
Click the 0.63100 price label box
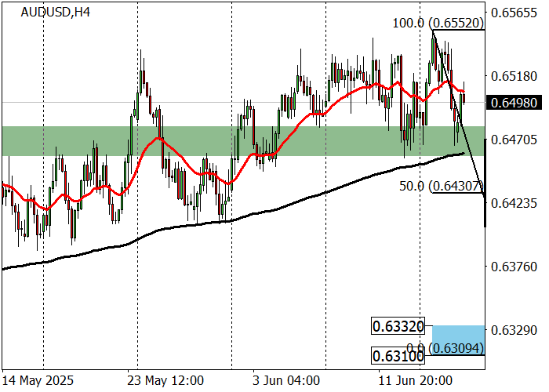pyautogui.click(x=398, y=357)
